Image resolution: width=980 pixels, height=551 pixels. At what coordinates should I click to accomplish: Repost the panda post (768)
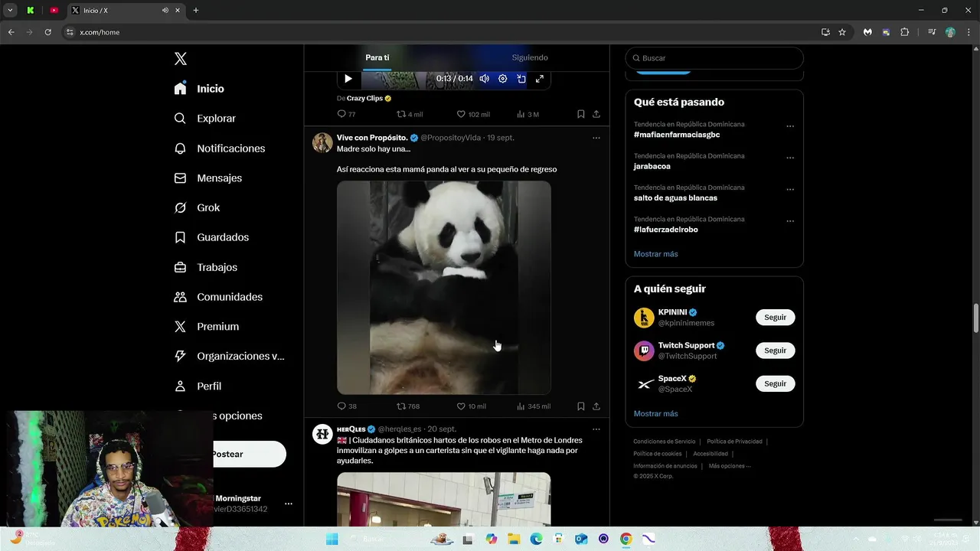pyautogui.click(x=408, y=406)
